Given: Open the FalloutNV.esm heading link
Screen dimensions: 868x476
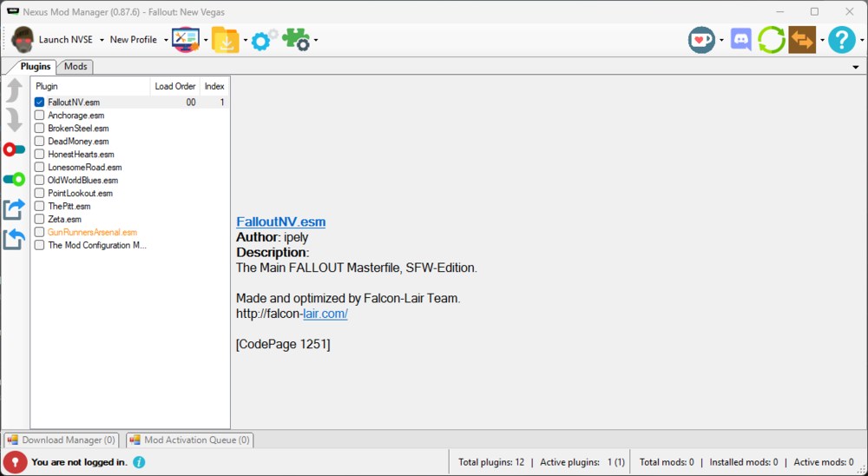Looking at the screenshot, I should tap(280, 221).
